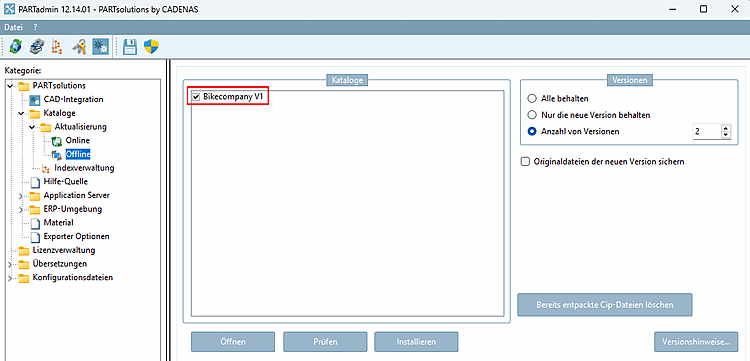Click the printer-like second toolbar icon
750x361 pixels.
[37, 46]
